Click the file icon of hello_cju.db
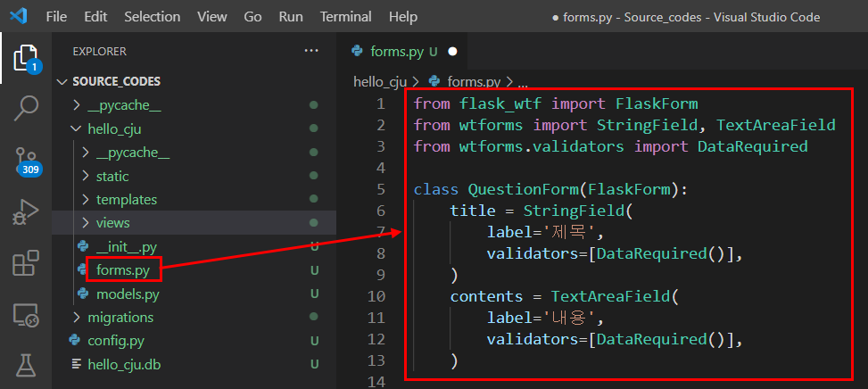The width and height of the screenshot is (868, 389). tap(76, 364)
